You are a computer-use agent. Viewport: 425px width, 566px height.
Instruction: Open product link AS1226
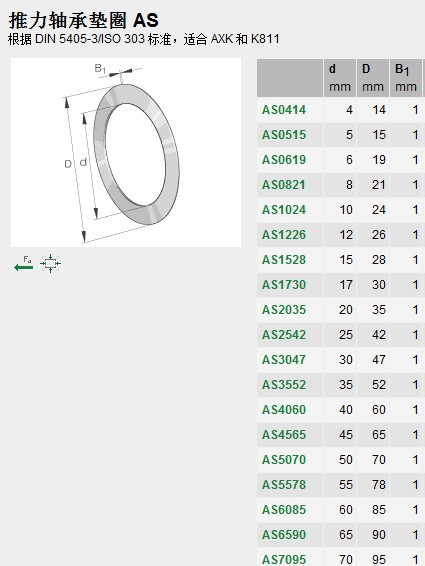point(284,235)
